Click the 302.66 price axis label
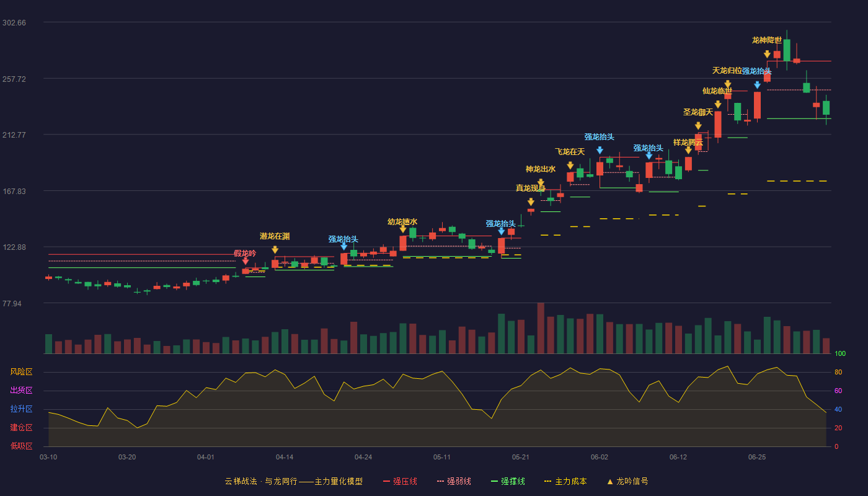This screenshot has width=868, height=496. click(14, 22)
